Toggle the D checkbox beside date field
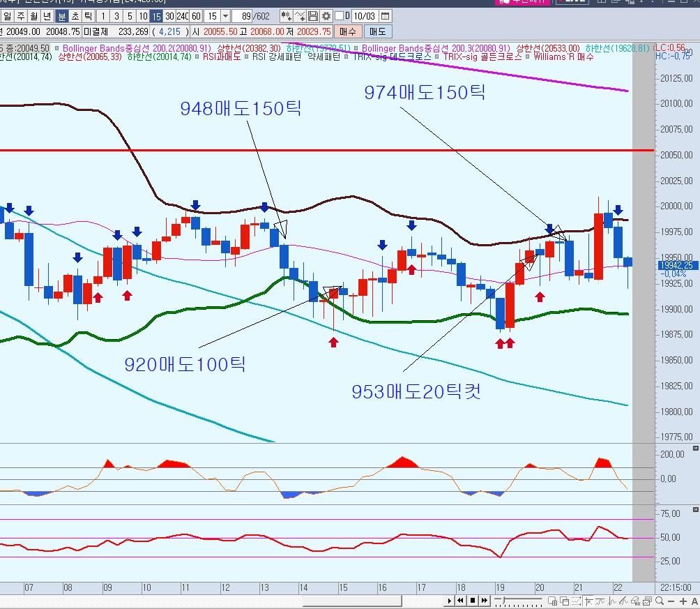This screenshot has height=609, width=700. pyautogui.click(x=340, y=15)
